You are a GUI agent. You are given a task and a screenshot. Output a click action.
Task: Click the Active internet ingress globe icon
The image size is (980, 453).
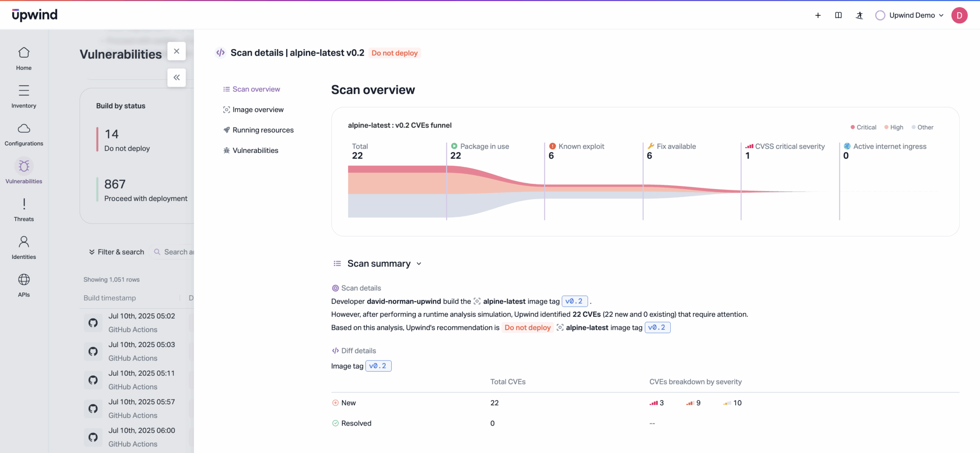point(847,146)
